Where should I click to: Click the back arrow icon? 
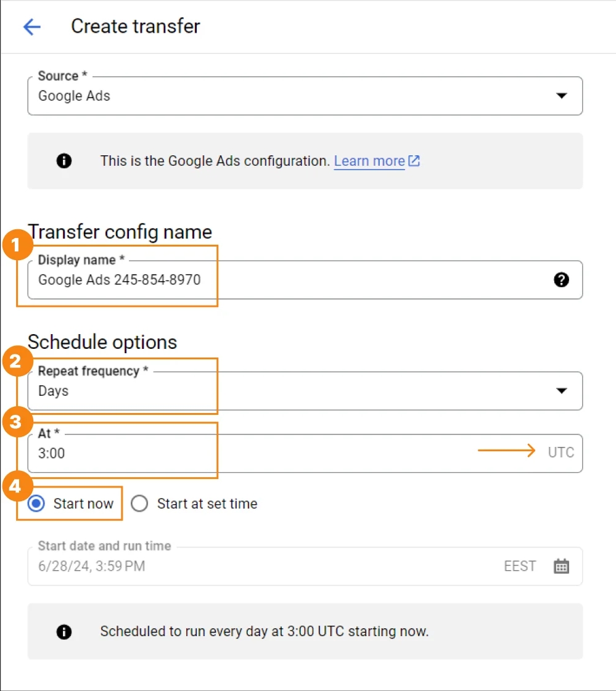31,27
